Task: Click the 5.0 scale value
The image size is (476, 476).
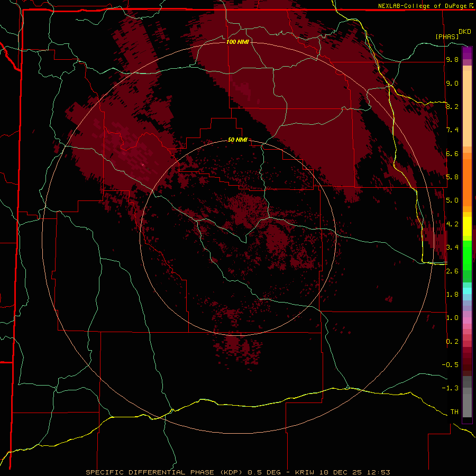Action: click(x=452, y=200)
